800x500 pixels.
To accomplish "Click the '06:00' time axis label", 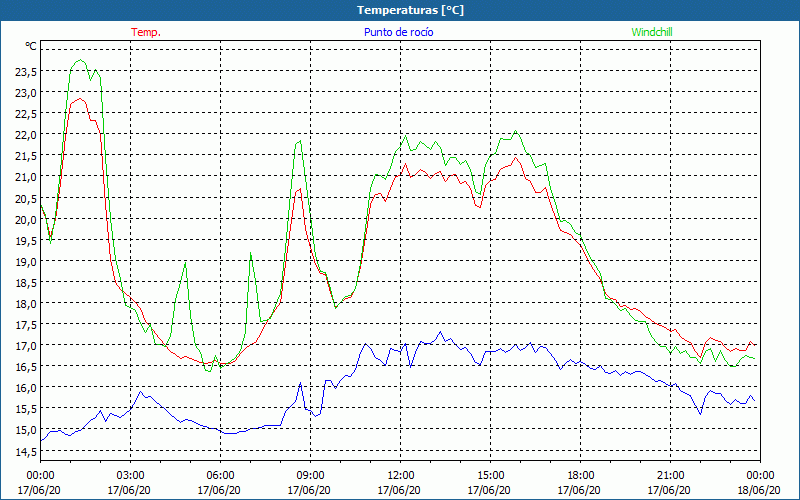I will coord(220,476).
